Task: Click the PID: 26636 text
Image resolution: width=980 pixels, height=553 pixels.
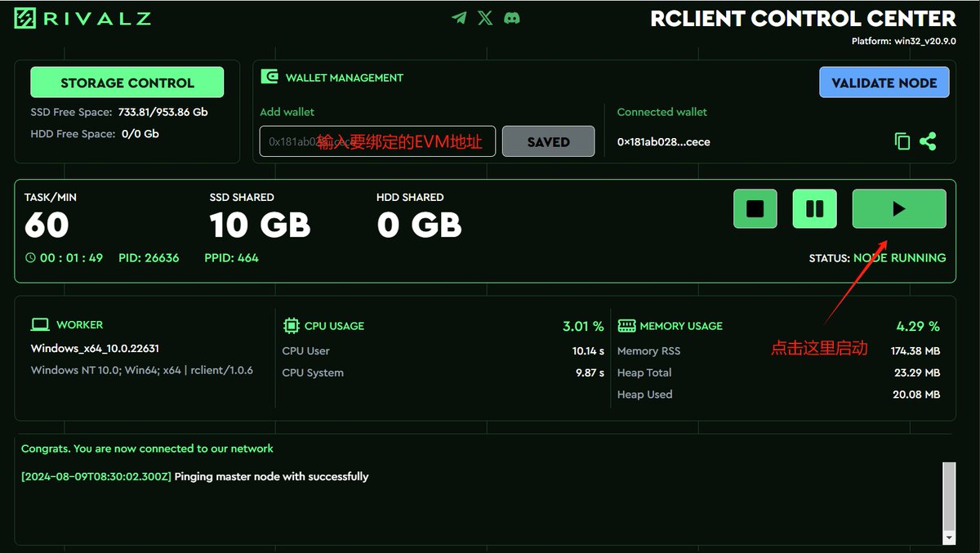Action: pos(149,257)
